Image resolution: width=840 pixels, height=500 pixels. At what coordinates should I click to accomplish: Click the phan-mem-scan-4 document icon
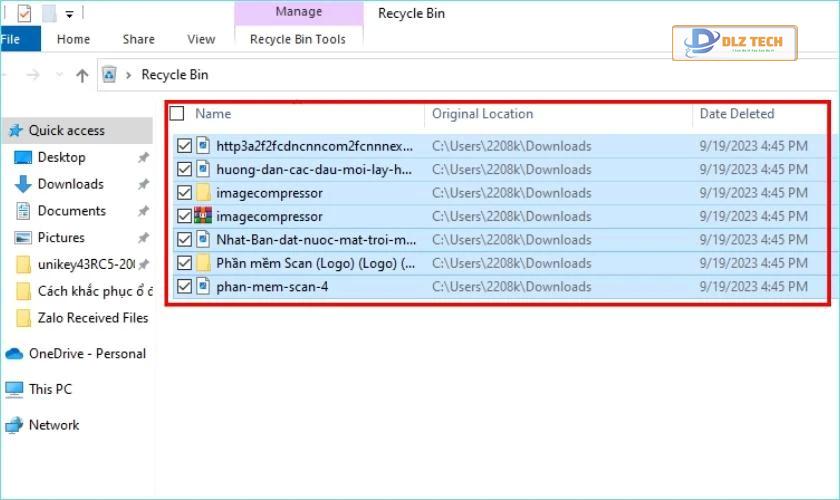pos(203,286)
